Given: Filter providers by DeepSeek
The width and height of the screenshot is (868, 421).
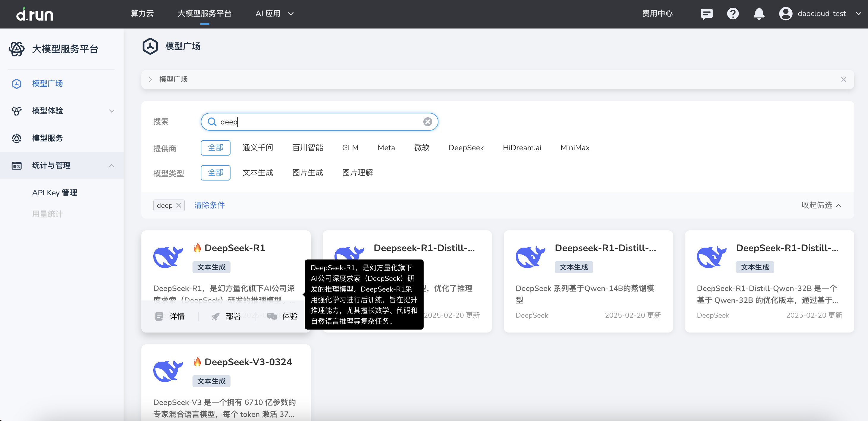Looking at the screenshot, I should pyautogui.click(x=466, y=148).
